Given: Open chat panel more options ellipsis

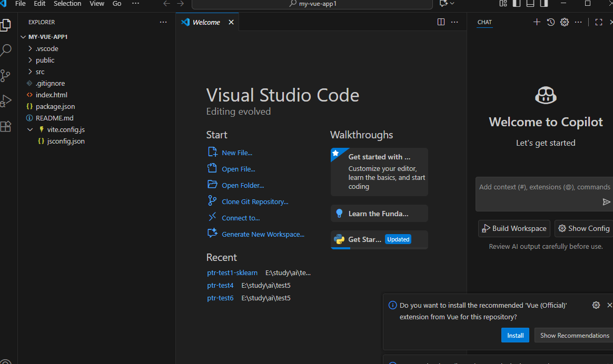Looking at the screenshot, I should (578, 22).
